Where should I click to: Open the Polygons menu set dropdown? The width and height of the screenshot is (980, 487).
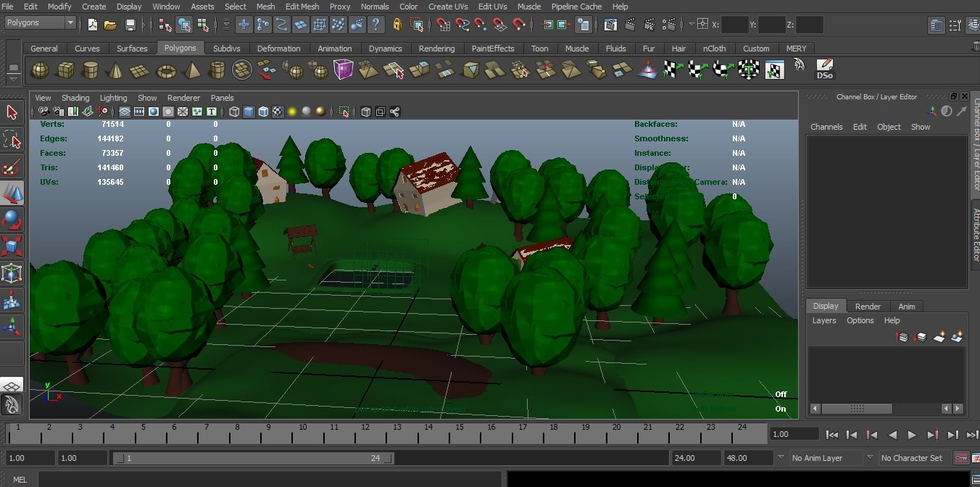40,23
